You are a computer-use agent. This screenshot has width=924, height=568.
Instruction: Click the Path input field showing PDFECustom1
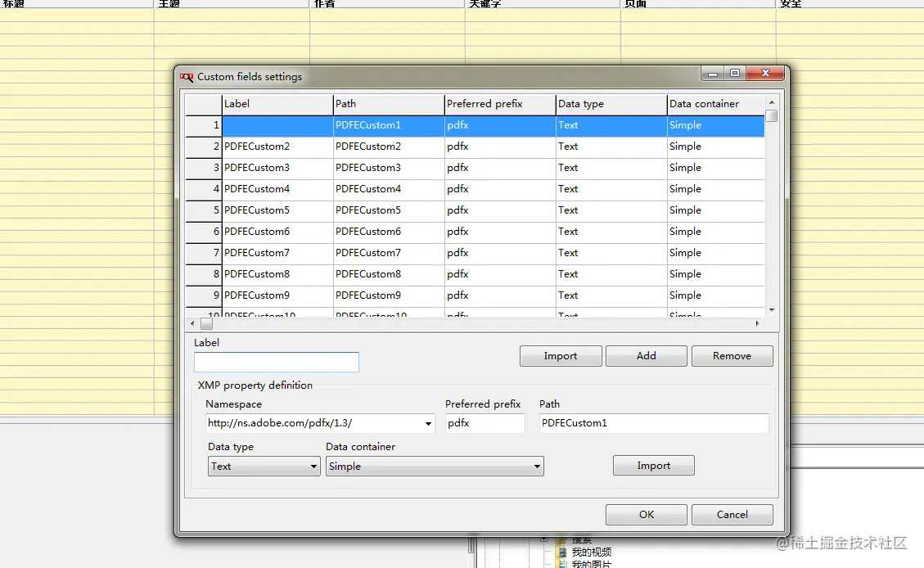pyautogui.click(x=654, y=423)
